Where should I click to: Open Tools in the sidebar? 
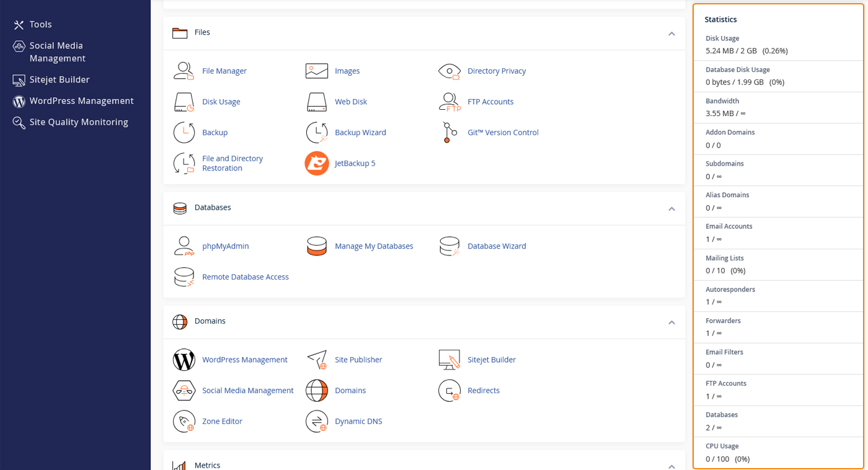pyautogui.click(x=40, y=24)
